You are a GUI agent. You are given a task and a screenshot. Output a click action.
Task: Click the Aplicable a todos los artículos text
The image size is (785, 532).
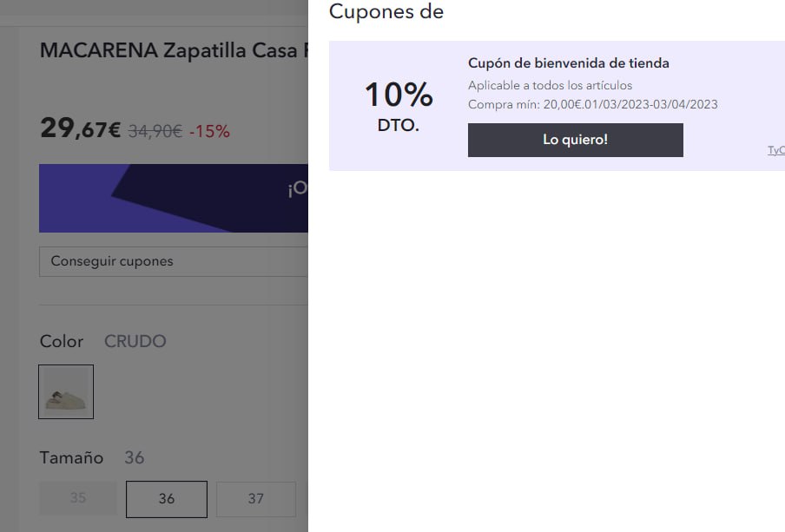pyautogui.click(x=551, y=86)
